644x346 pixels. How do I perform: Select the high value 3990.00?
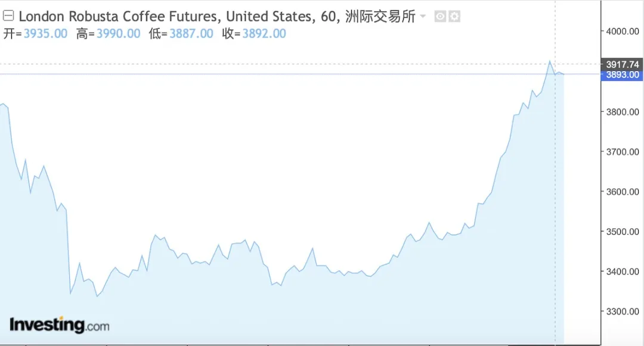(x=118, y=33)
